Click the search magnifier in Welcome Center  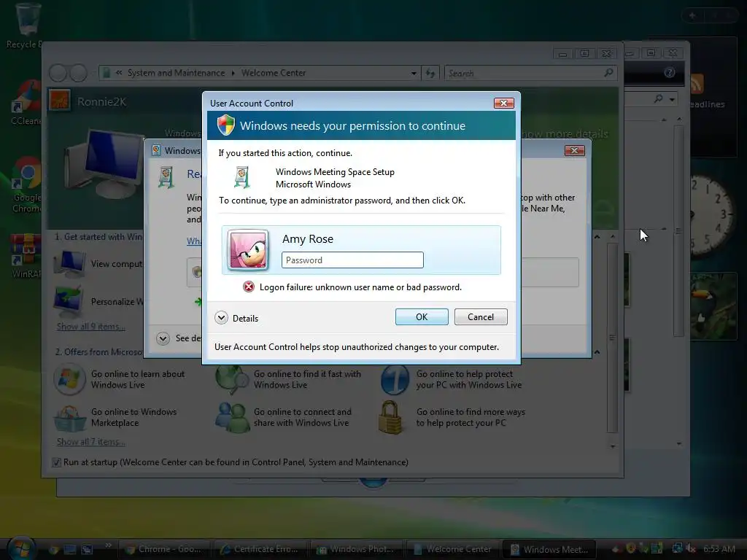click(608, 72)
